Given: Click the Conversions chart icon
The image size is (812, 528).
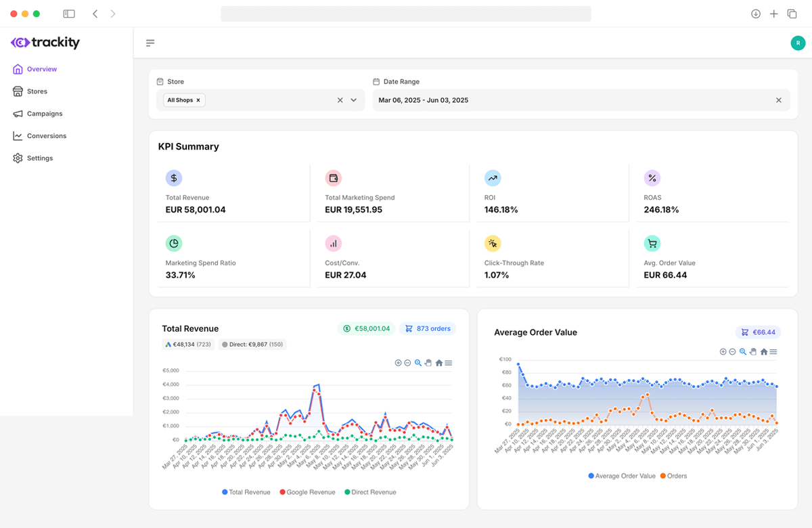Looking at the screenshot, I should [18, 136].
